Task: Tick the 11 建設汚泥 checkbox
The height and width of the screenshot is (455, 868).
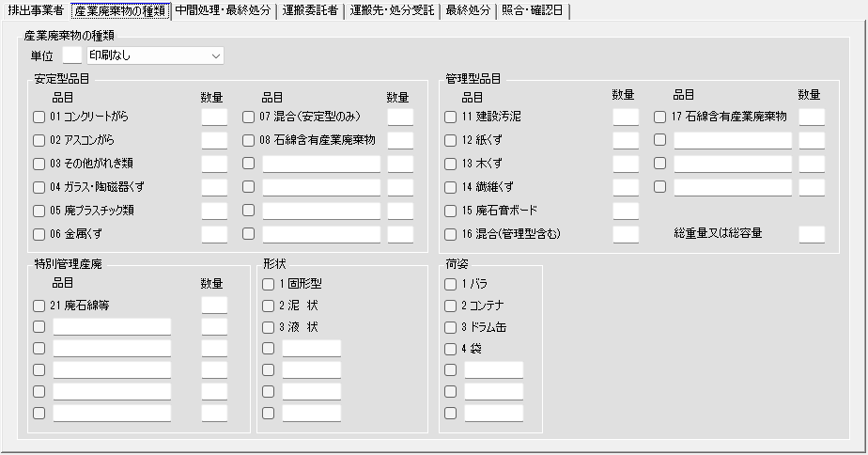Action: pyautogui.click(x=451, y=117)
